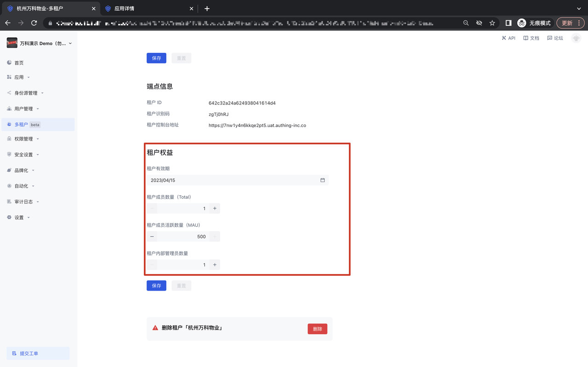Open the API link in the top bar
Screen dimensions: 588x367
509,38
